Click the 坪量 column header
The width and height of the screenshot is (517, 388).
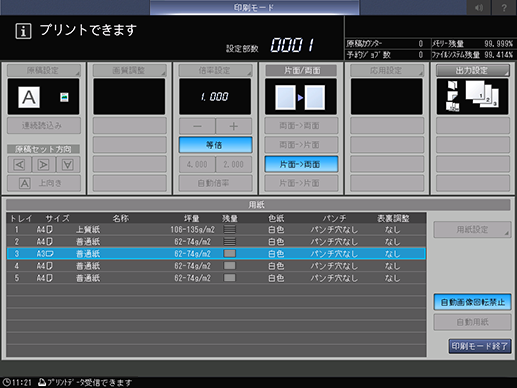click(x=192, y=218)
